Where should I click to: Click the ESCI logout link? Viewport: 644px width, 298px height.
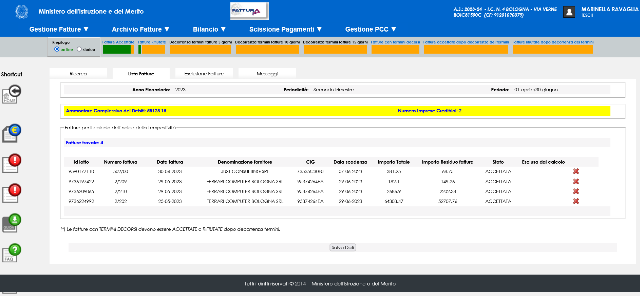coord(587,15)
